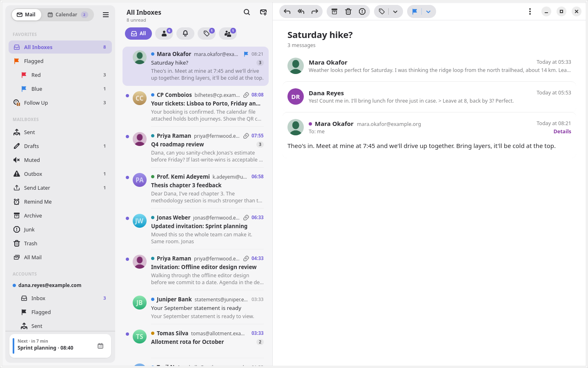Screen dimensions: 588x368
Task: Open the Drafts mailbox
Action: tap(60, 146)
